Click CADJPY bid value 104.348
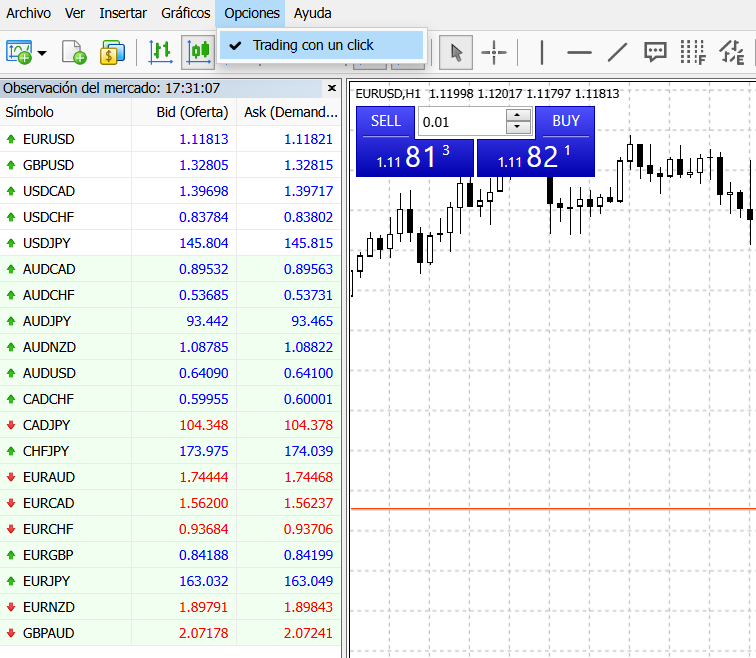 coord(204,426)
